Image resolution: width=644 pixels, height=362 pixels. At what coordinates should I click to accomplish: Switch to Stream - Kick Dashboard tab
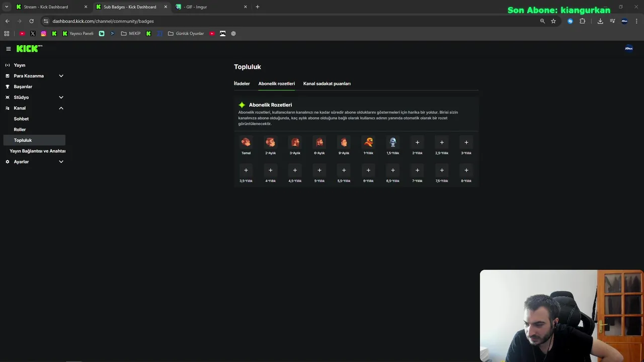(x=51, y=7)
